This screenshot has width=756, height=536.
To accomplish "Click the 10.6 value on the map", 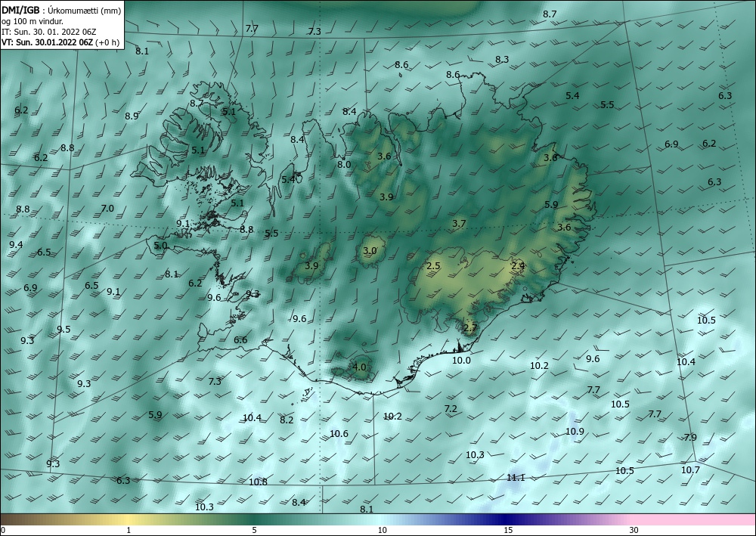I will (x=339, y=434).
